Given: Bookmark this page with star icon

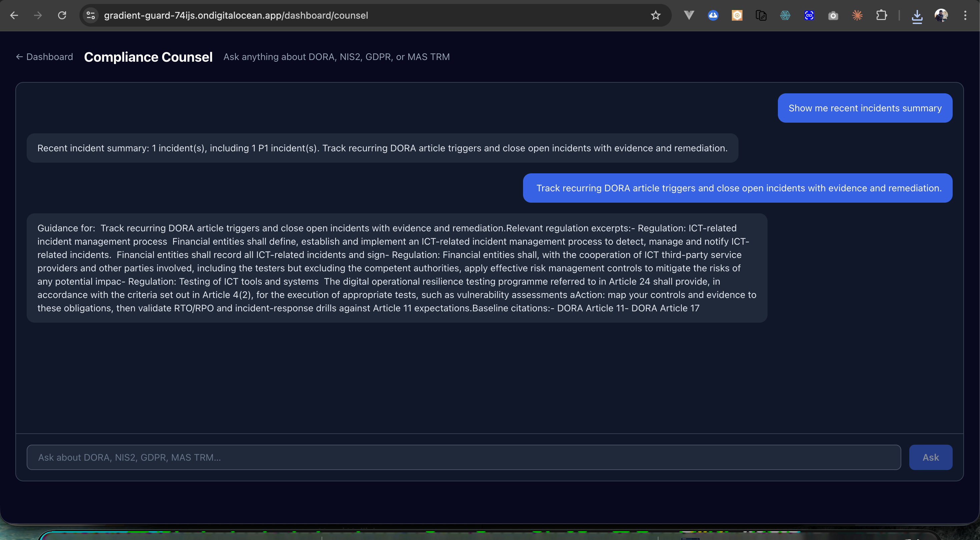Looking at the screenshot, I should (655, 15).
